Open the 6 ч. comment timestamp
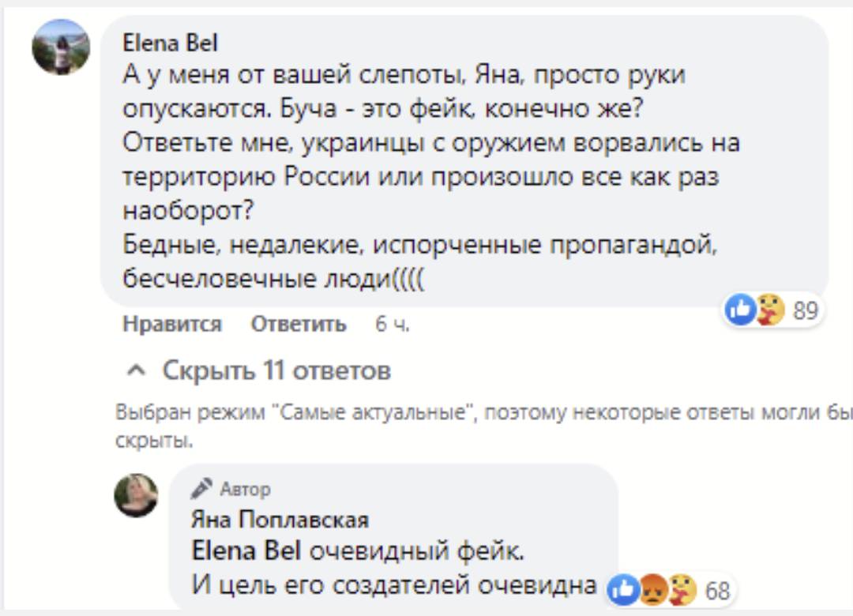Screen dimensions: 853x616 392,324
